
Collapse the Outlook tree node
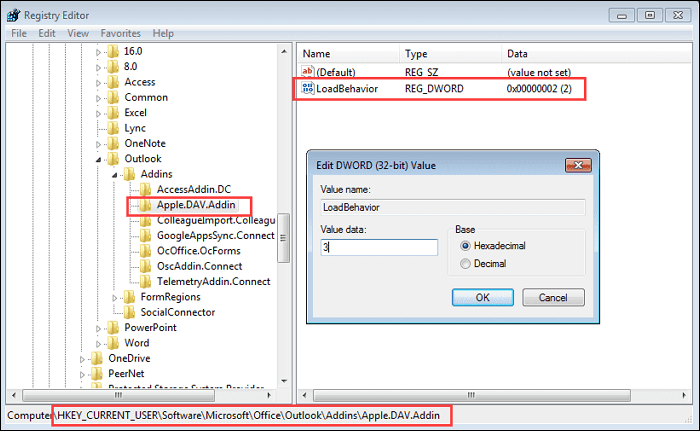[x=99, y=158]
